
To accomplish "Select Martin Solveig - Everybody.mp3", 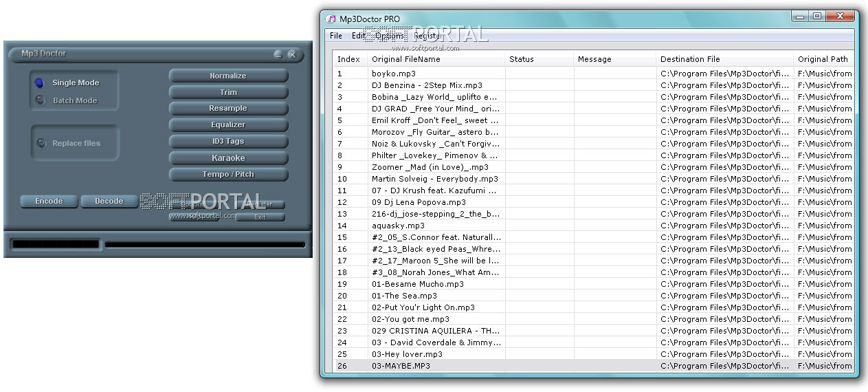I will [593, 179].
